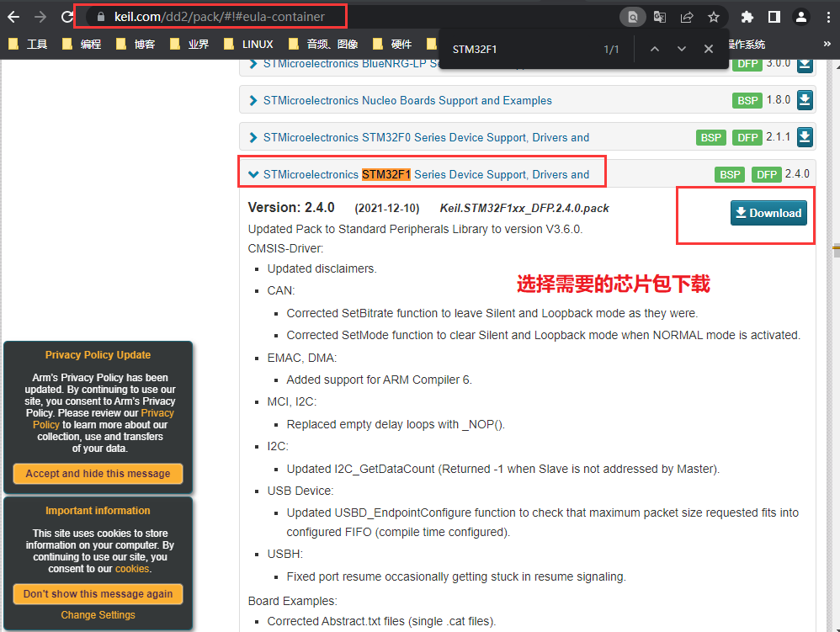Click the "Replaced empty delay loops with _NOP()." line
The image size is (840, 632).
click(396, 425)
